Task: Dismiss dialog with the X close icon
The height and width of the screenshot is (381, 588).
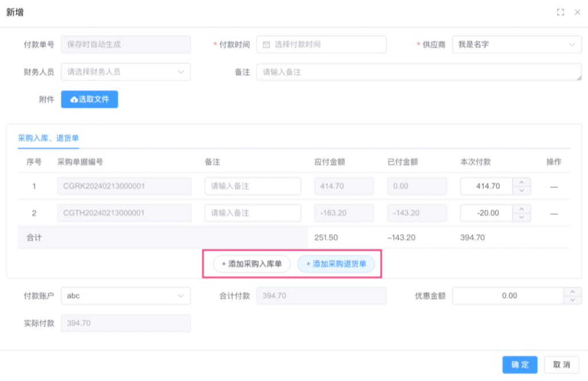Action: coord(578,11)
